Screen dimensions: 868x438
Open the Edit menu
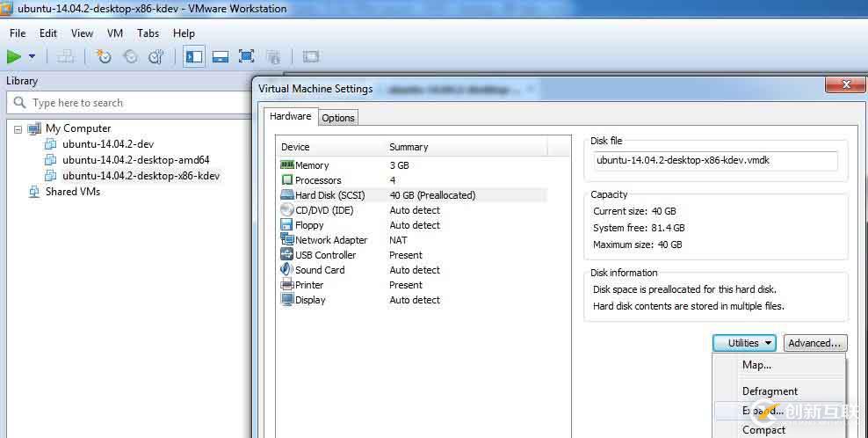click(x=48, y=33)
